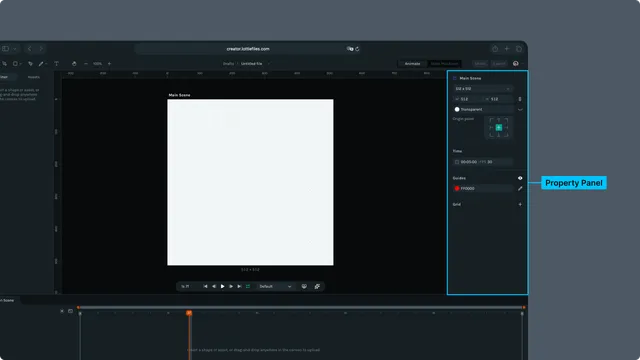Click the Share button

[x=480, y=64]
